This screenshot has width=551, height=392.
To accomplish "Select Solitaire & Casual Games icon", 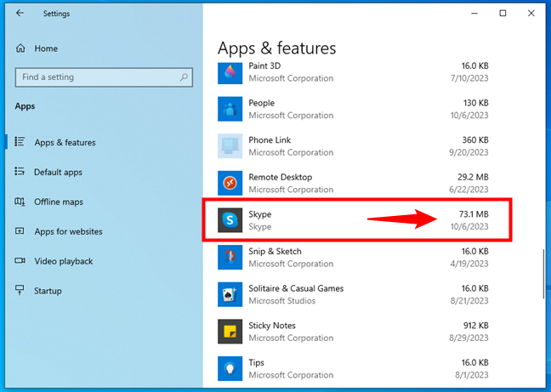I will click(230, 294).
